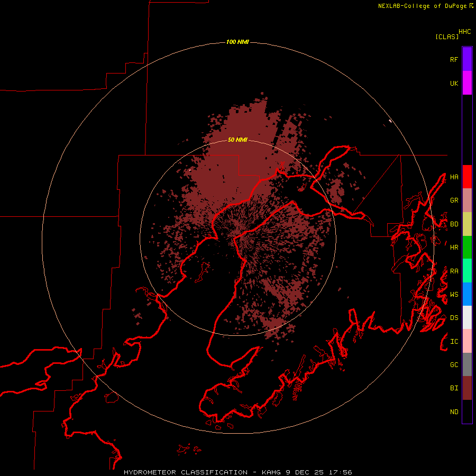Click the [CLAS] units label

pyautogui.click(x=447, y=36)
